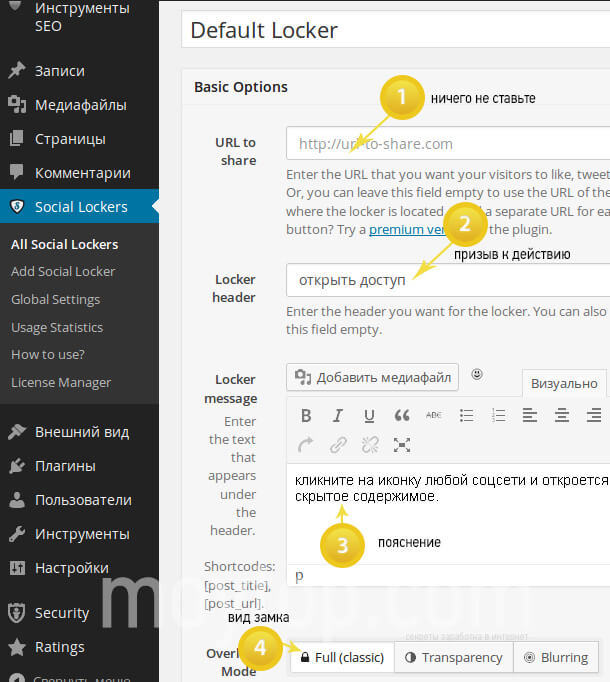Click the smiley emoticon icon
Screen dimensions: 610x682
click(x=477, y=374)
